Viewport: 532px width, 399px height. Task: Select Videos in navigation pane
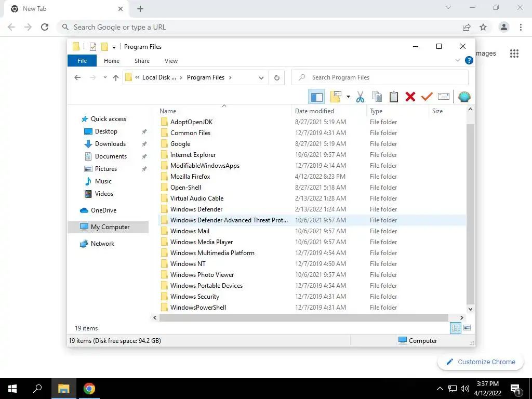(104, 194)
